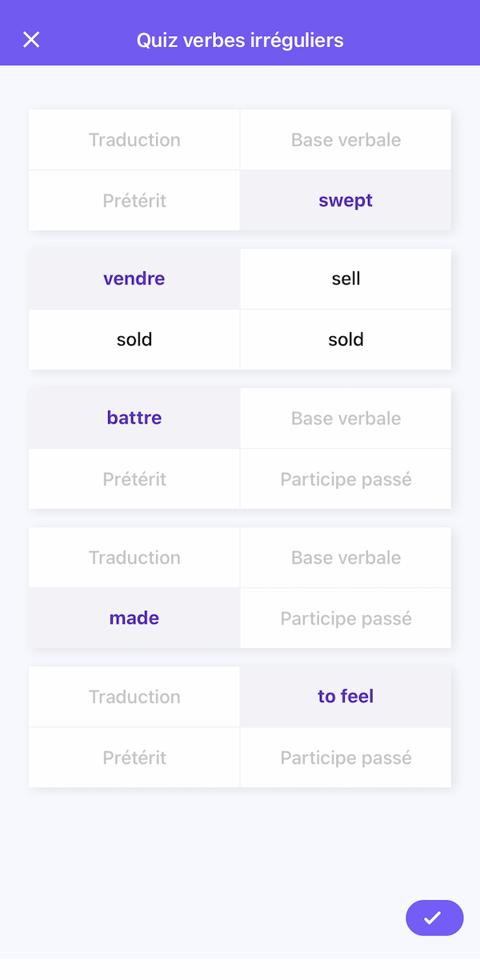Select the battre translation cell
Image resolution: width=480 pixels, height=980 pixels.
click(x=134, y=418)
